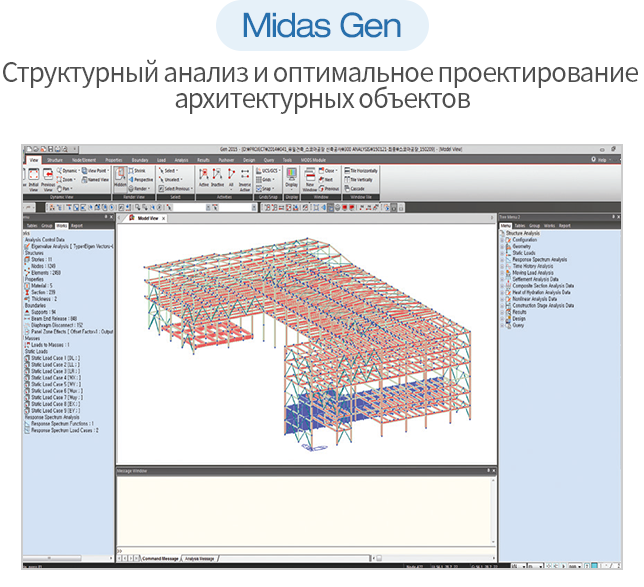Screen dimensions: 644x587
Task: Open the Select Previous dropdown
Action: (176, 189)
